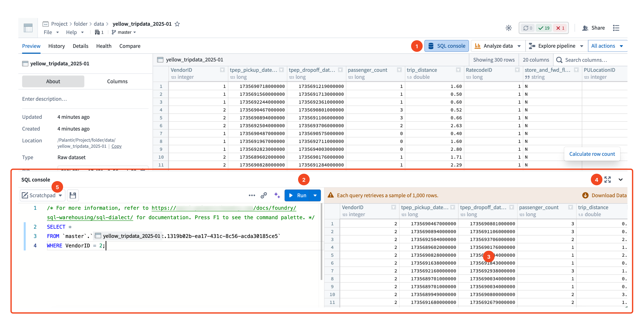This screenshot has width=644, height=329.
Task: Click the theme brightness icon
Action: tap(509, 28)
